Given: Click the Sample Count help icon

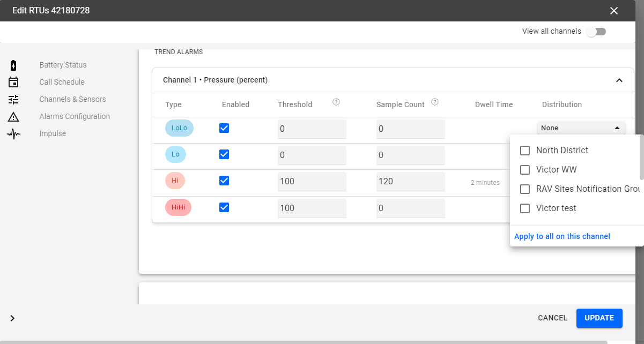Looking at the screenshot, I should (x=435, y=102).
